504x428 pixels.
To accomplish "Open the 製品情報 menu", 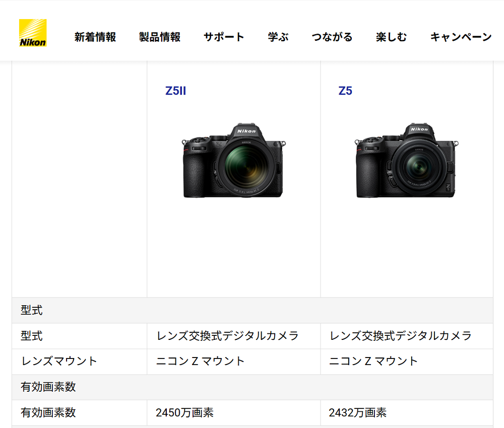I will (x=160, y=37).
